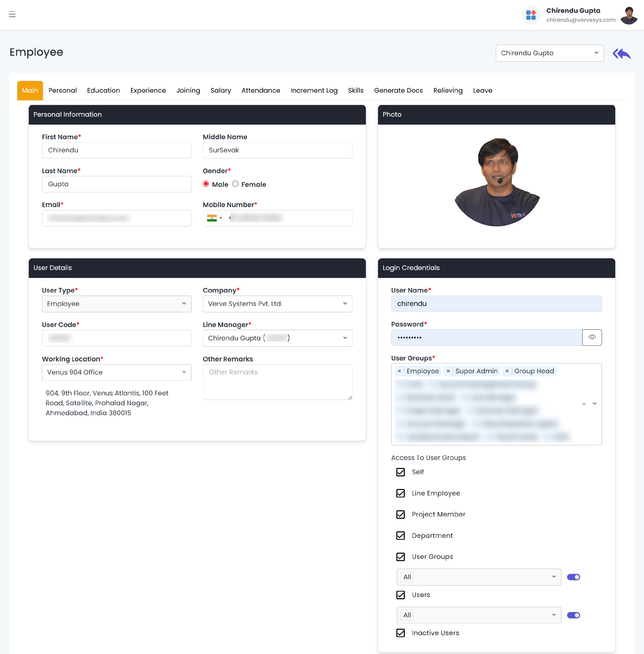The height and width of the screenshot is (654, 644).
Task: Click the Email input field
Action: coord(117,218)
